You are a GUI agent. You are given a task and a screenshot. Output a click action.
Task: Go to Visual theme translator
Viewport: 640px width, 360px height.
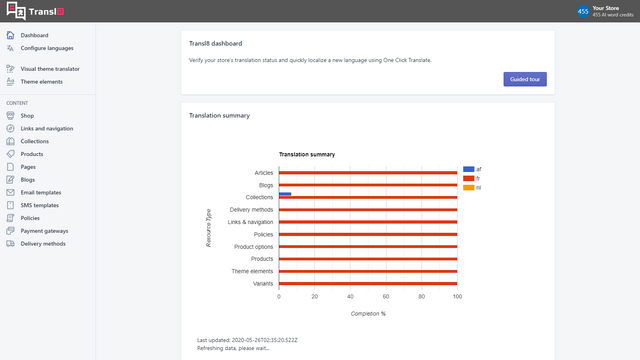50,69
